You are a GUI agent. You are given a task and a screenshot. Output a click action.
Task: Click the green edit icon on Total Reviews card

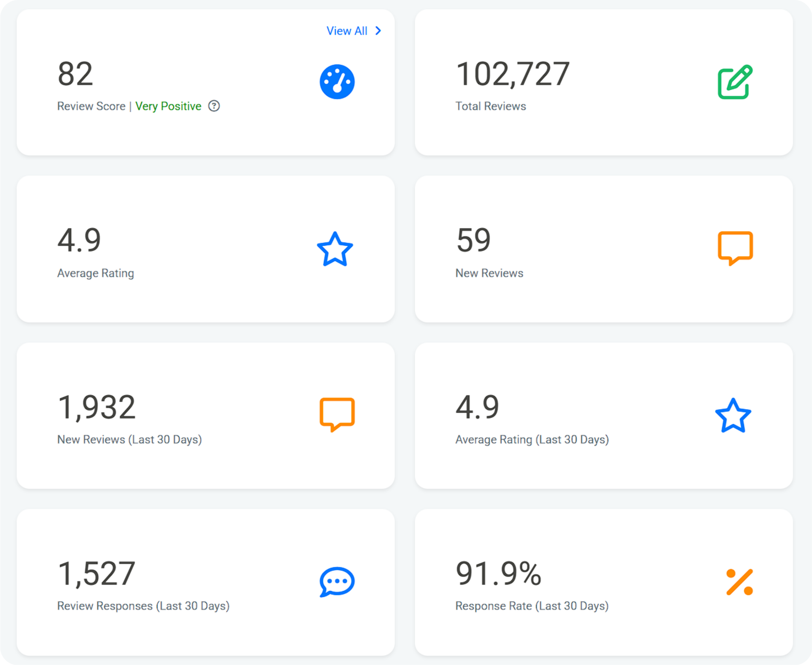(735, 82)
